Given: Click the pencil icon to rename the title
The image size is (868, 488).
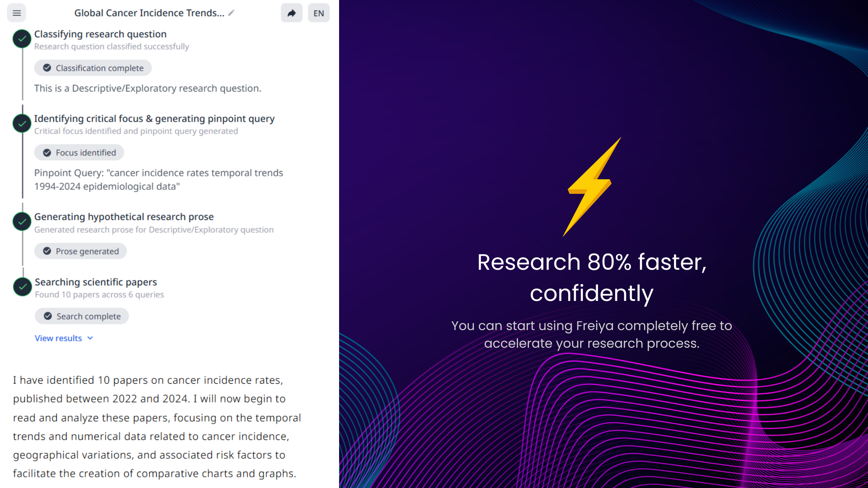Looking at the screenshot, I should [231, 13].
